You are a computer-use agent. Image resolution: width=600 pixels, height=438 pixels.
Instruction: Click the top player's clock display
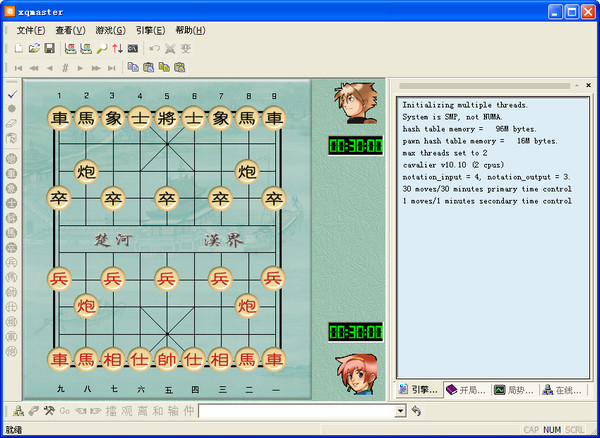[x=355, y=146]
